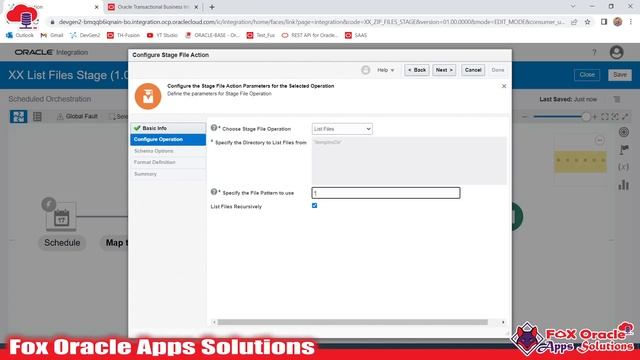The width and height of the screenshot is (640, 360).
Task: Select Configure Operation wizard step
Action: click(168, 140)
